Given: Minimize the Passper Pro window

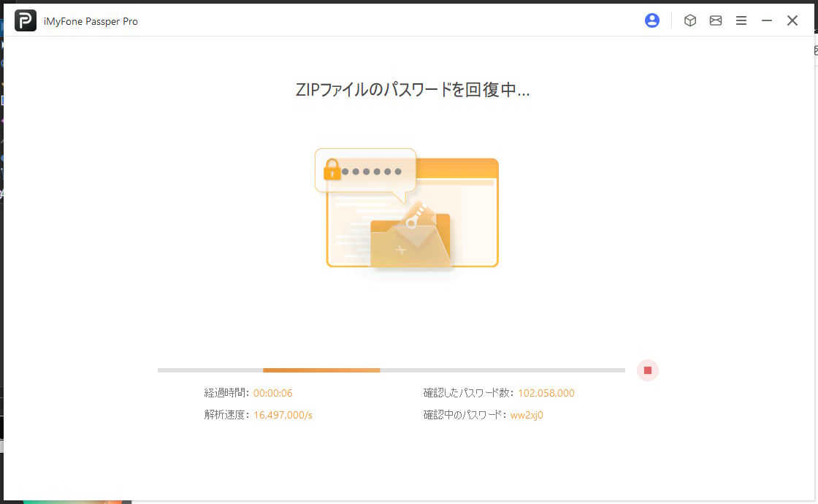Looking at the screenshot, I should tap(767, 21).
